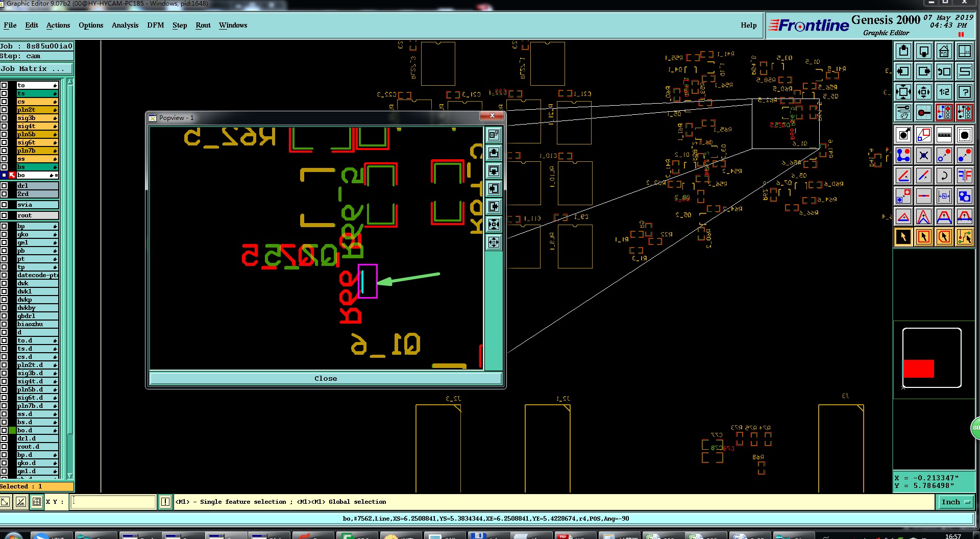Click the pan right view icon

click(x=924, y=71)
